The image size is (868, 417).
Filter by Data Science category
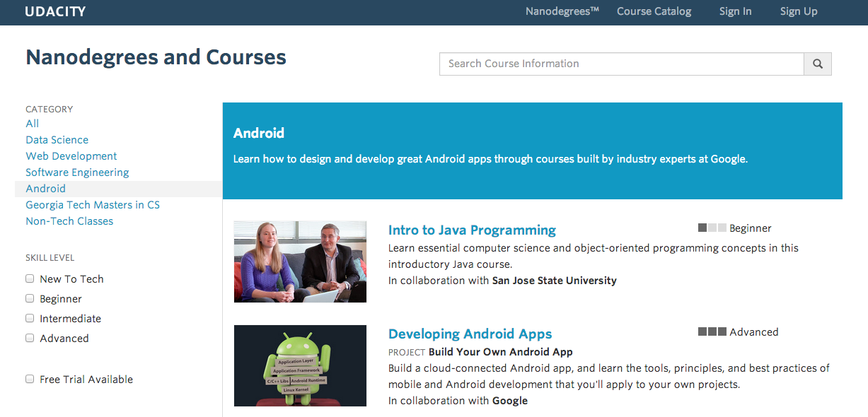click(57, 140)
